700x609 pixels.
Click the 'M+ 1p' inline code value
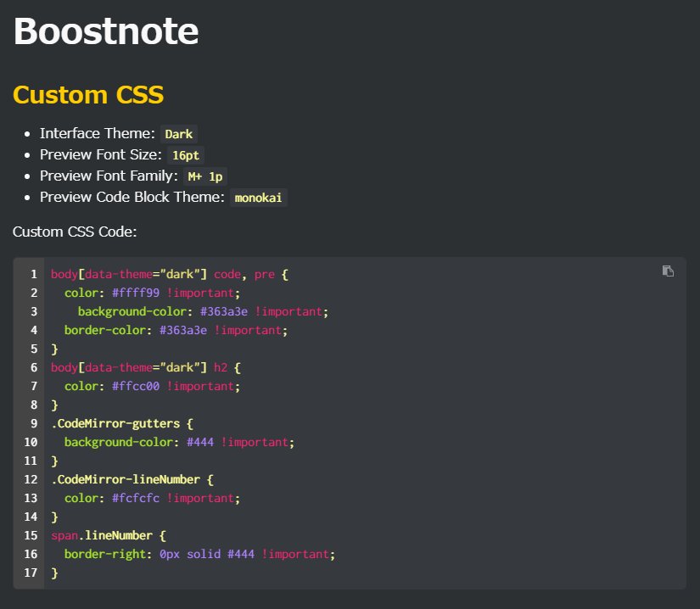pos(205,176)
